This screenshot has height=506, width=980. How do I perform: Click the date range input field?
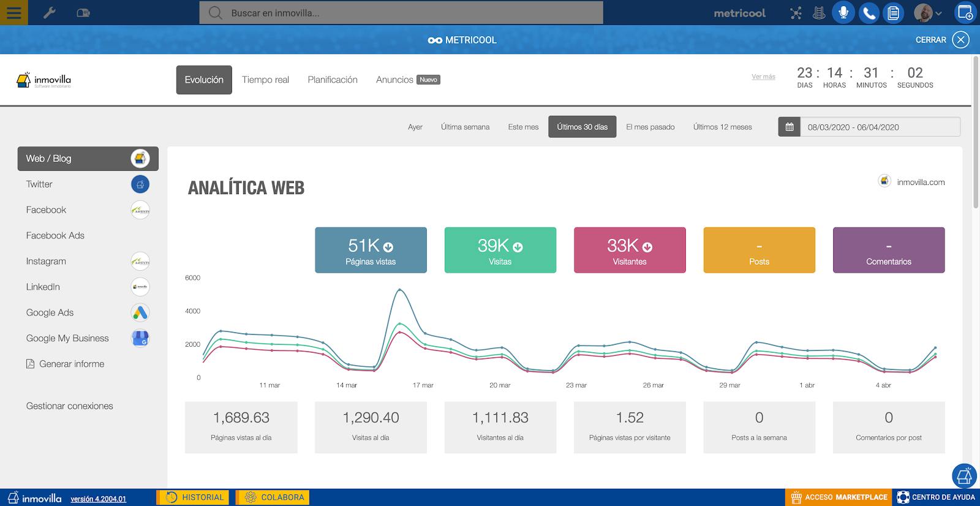click(x=880, y=127)
